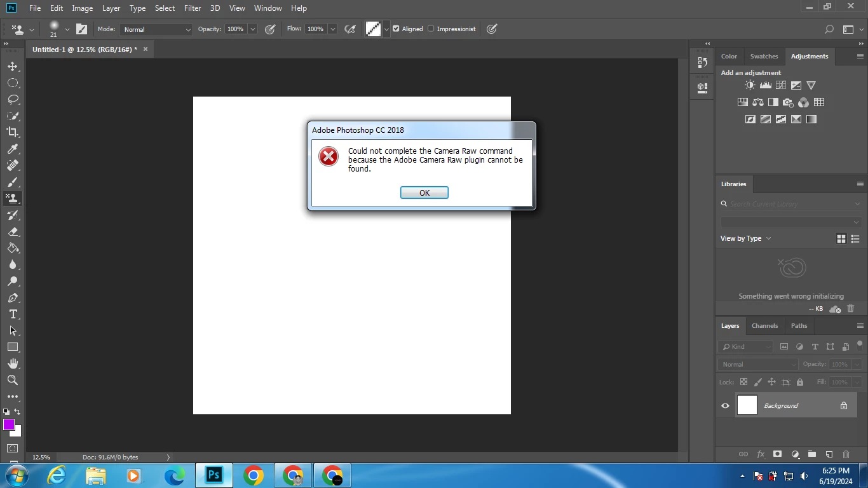Toggle the brush settings panel
Viewport: 868px width, 488px height.
point(82,29)
